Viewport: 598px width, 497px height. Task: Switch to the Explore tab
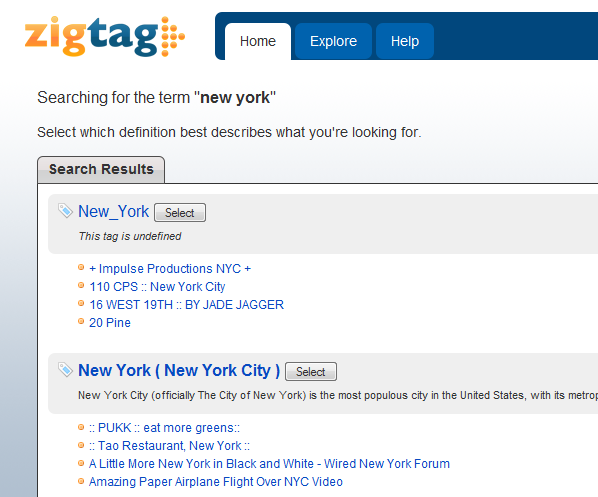pos(333,41)
